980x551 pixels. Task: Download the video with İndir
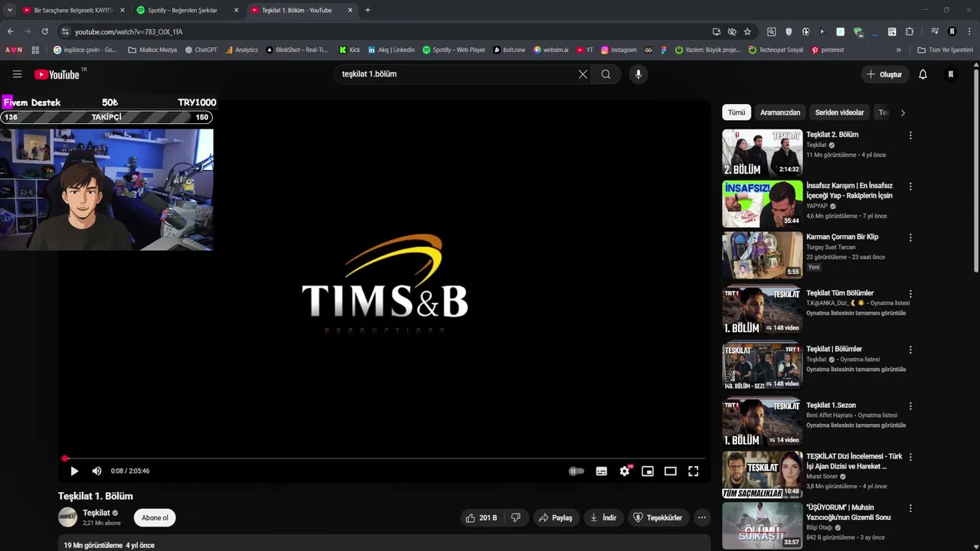[x=603, y=518]
